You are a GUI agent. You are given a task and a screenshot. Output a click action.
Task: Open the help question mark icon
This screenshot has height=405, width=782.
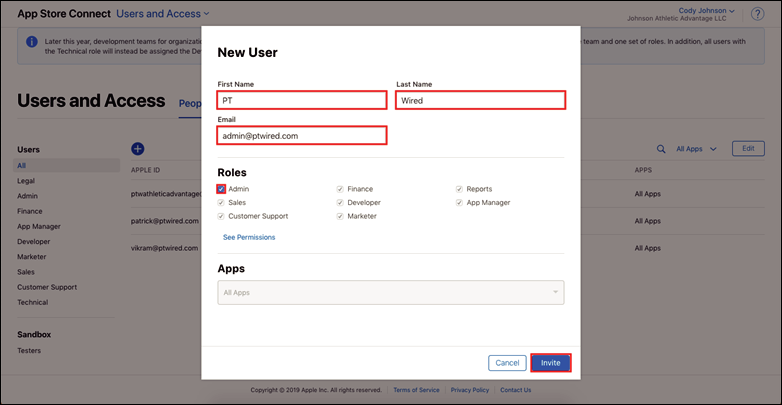tap(757, 14)
